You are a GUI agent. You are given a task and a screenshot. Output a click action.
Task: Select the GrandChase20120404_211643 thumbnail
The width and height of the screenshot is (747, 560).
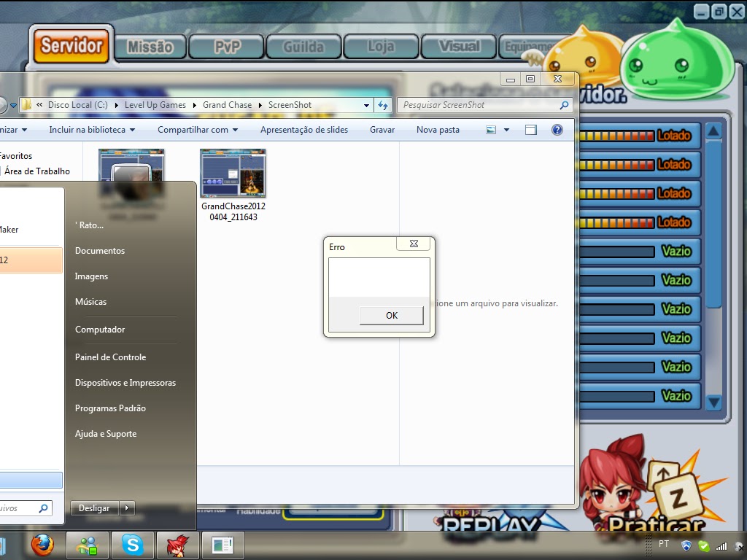[x=233, y=174]
